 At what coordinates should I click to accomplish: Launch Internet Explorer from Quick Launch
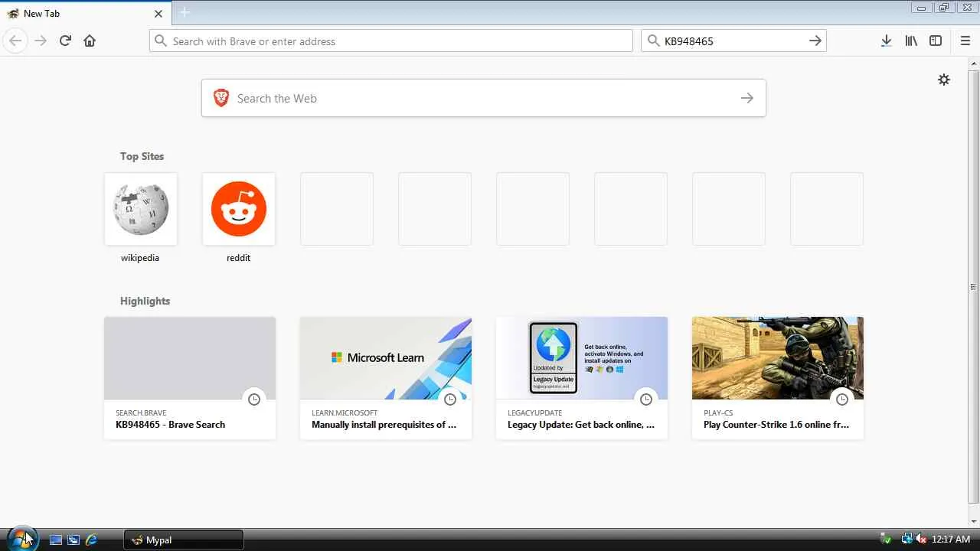(x=91, y=540)
